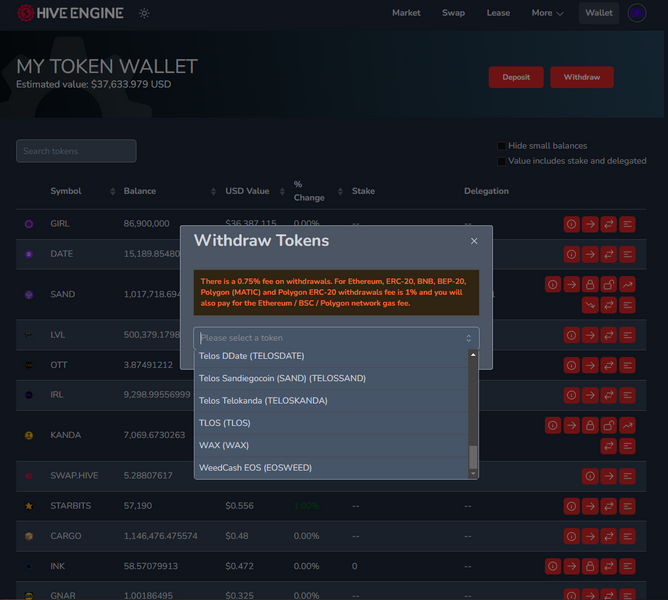668x600 pixels.
Task: Expand the More menu in navigation
Action: 547,13
